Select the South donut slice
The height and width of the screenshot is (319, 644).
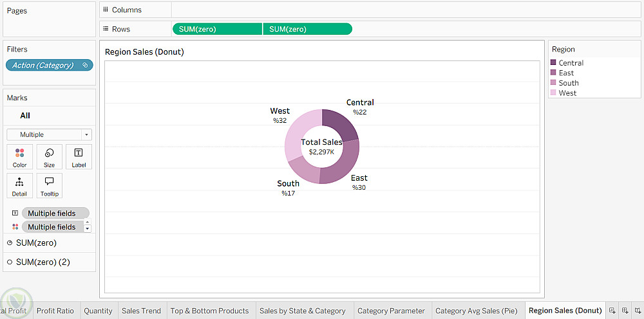pyautogui.click(x=305, y=170)
